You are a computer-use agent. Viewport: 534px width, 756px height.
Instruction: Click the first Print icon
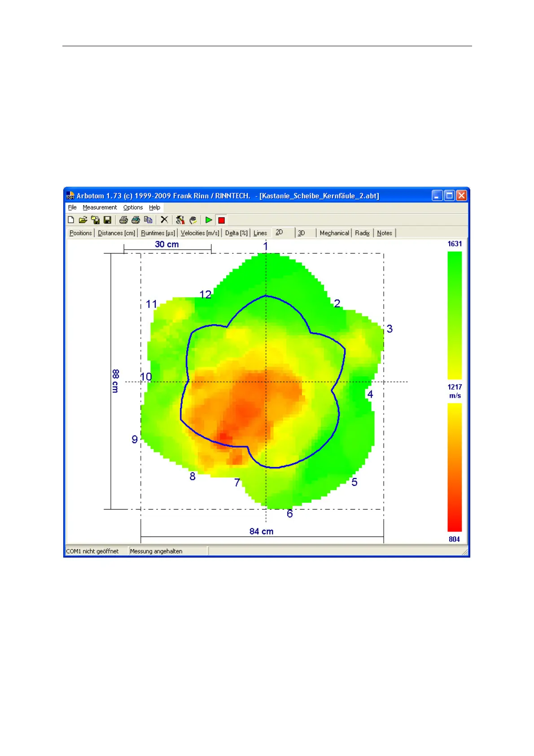(123, 220)
